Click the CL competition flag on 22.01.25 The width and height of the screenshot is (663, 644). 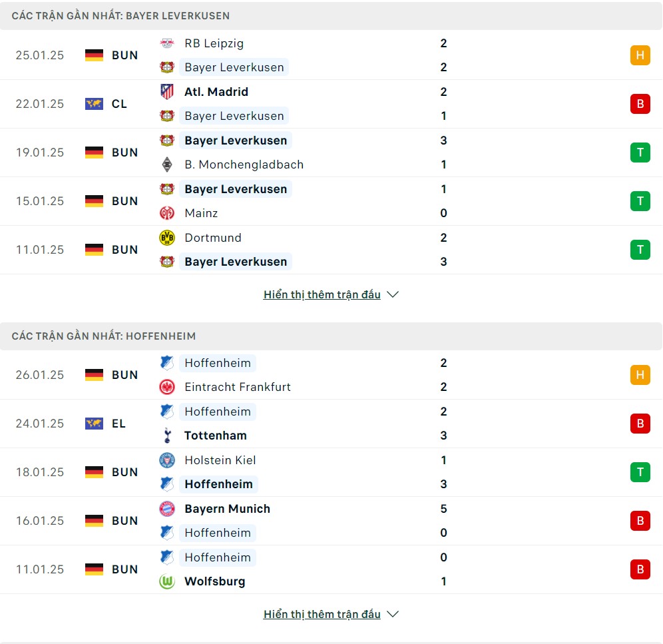coord(94,104)
